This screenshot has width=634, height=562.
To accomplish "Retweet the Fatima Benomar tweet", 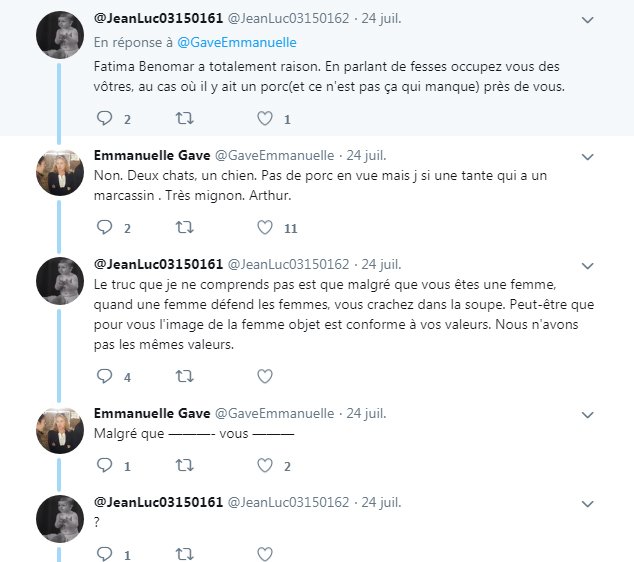I will point(185,119).
